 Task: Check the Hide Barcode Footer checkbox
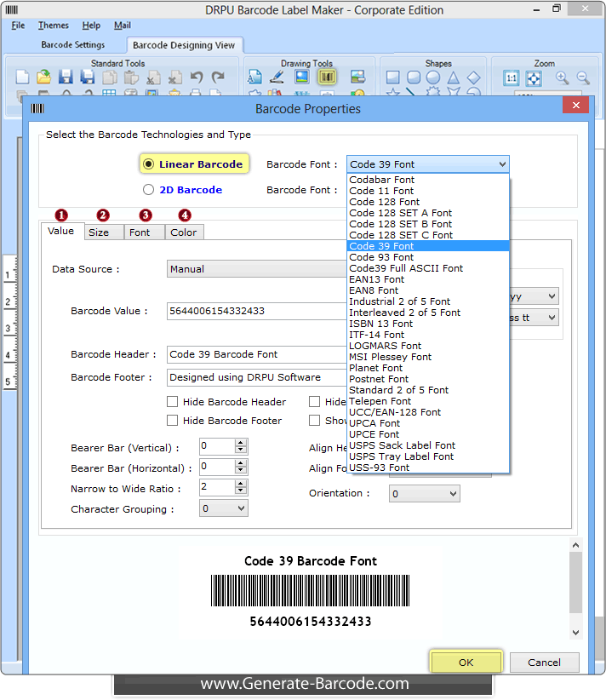tap(172, 421)
